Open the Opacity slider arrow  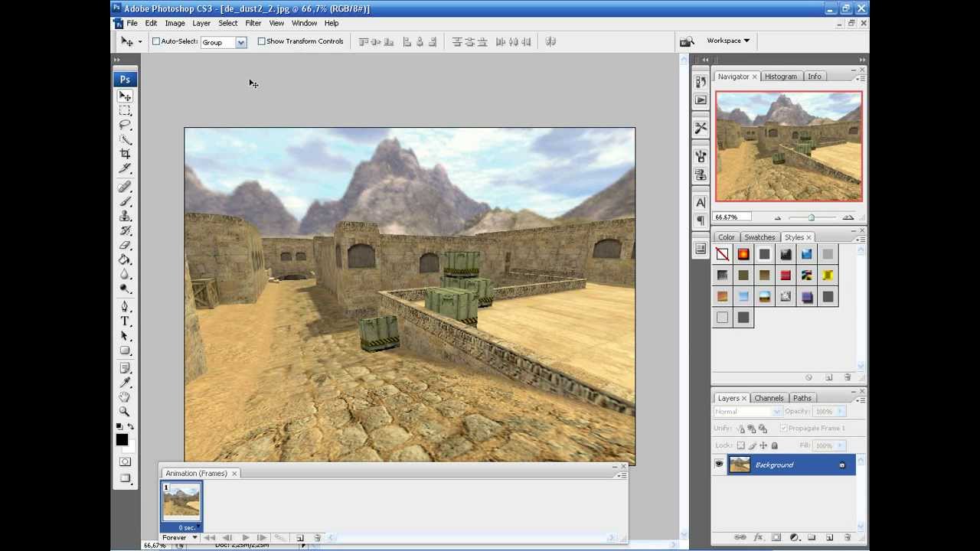[x=840, y=412]
